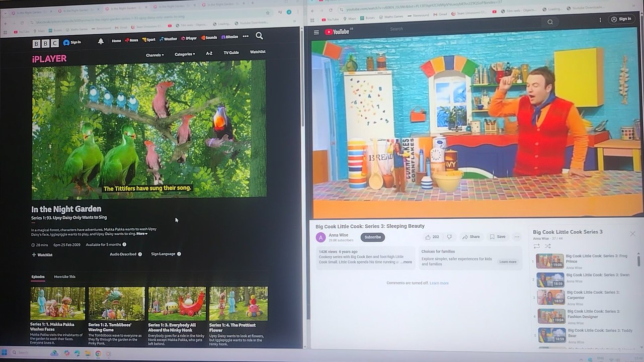This screenshot has height=362, width=644.
Task: Play Fashion Designer episode from the playlist
Action: point(584,316)
